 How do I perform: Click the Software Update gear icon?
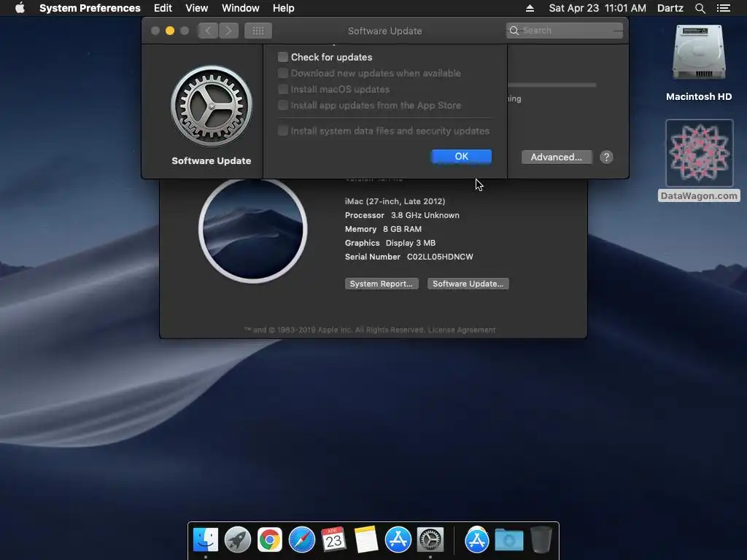[x=212, y=106]
